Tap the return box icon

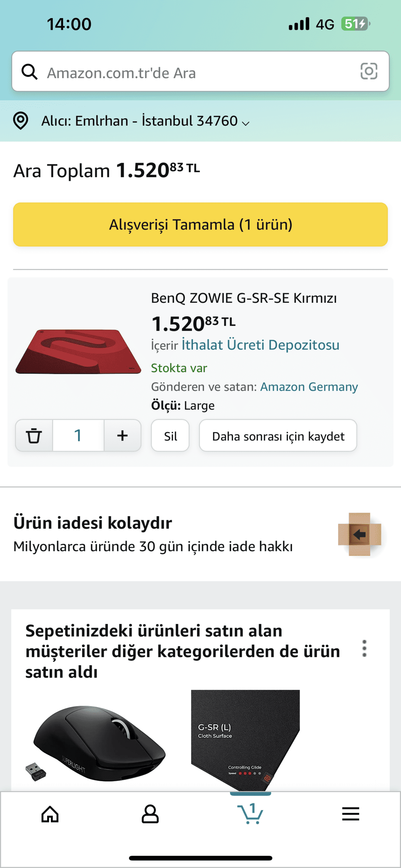pos(359,534)
